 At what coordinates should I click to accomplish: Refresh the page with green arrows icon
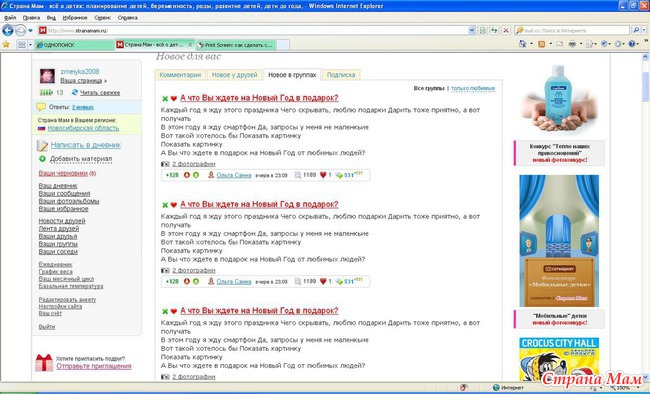click(x=494, y=30)
